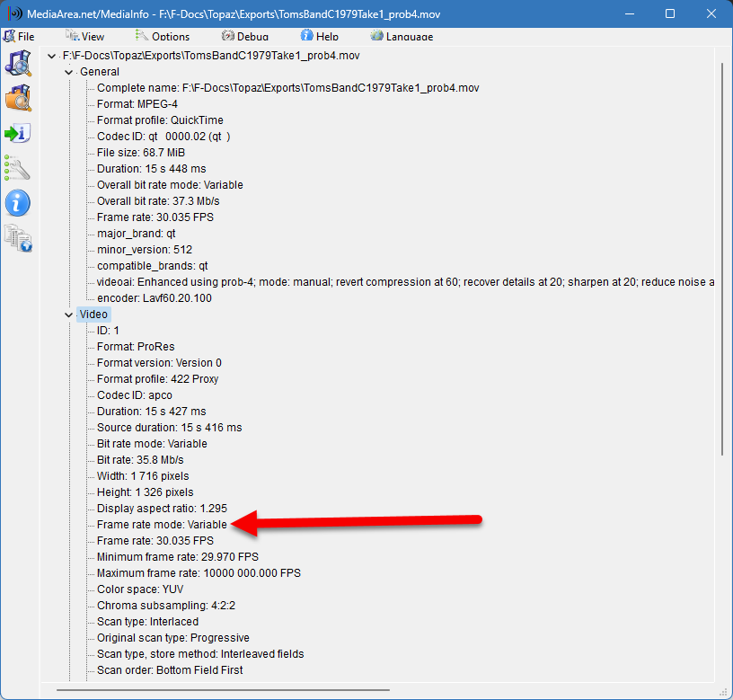Collapse the General section chevron
Screen dimensions: 733x700
click(x=69, y=72)
